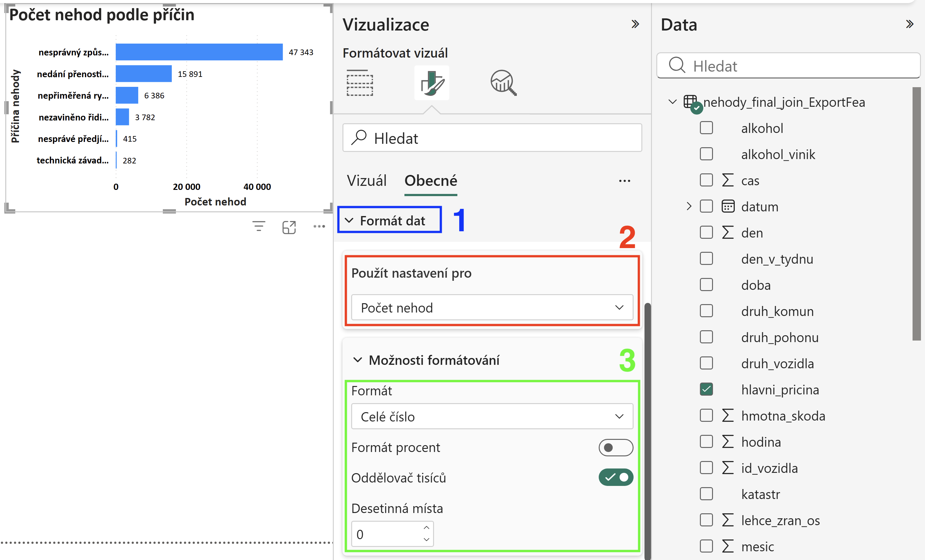
Task: Check the katastr field checkbox
Action: pos(706,494)
